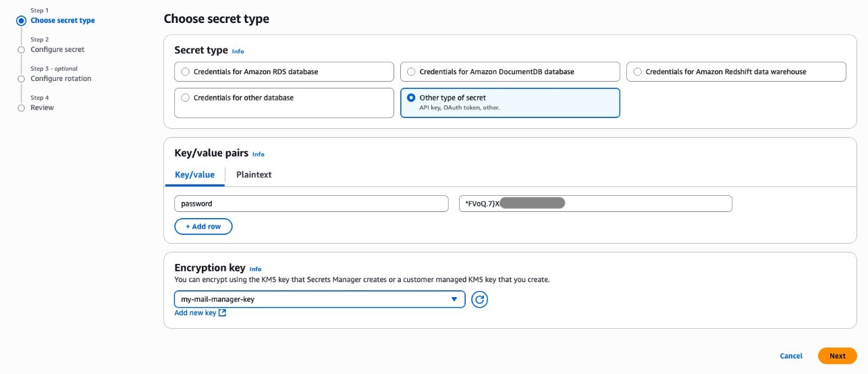This screenshot has height=374, width=868.
Task: Click the external link icon beside Add new key
Action: pos(223,313)
